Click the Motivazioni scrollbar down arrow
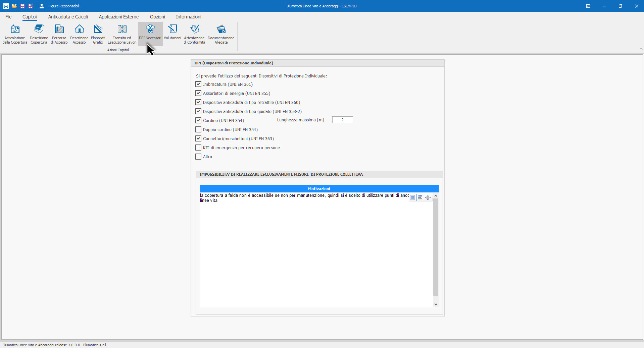Viewport: 644px width, 348px height. [x=436, y=304]
